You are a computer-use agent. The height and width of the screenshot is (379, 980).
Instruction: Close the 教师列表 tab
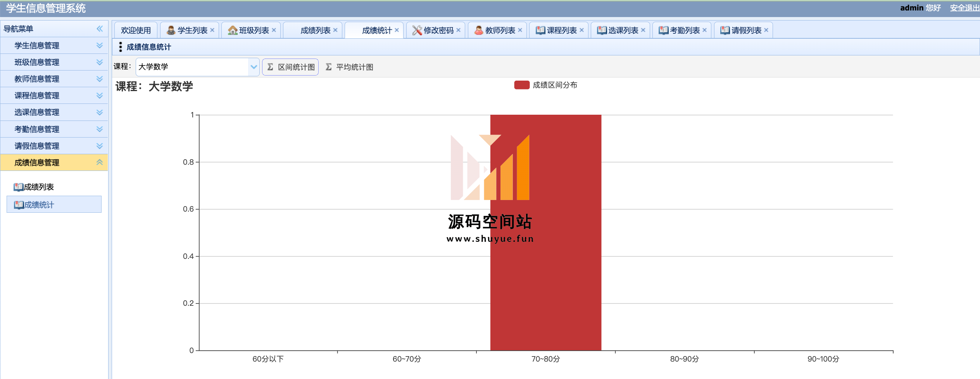pos(520,30)
